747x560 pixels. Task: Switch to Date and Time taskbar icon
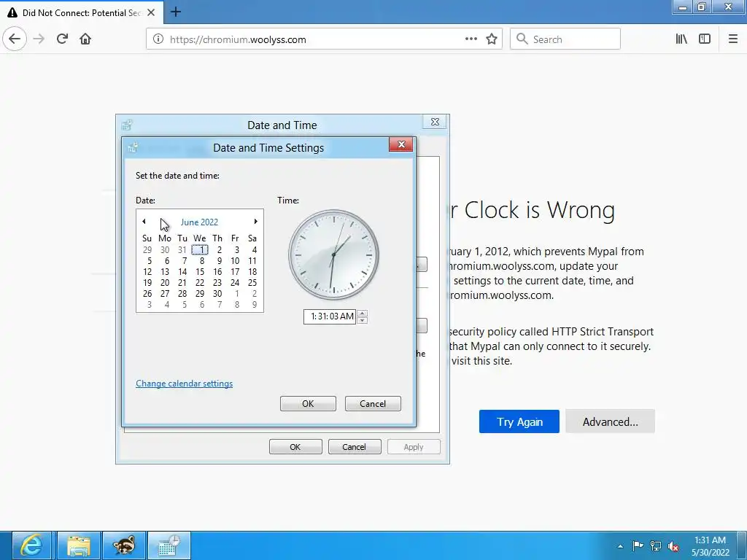click(169, 545)
